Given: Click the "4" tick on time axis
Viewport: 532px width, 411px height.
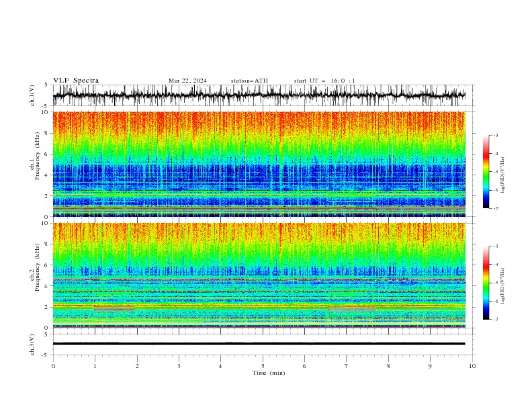Looking at the screenshot, I should [x=220, y=366].
